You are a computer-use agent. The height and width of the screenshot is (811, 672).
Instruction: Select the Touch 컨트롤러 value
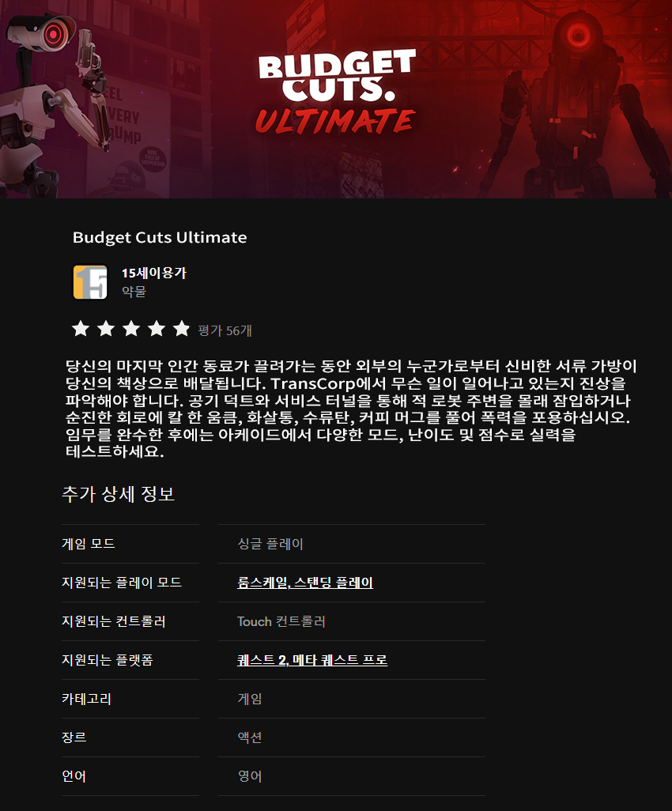pyautogui.click(x=281, y=621)
